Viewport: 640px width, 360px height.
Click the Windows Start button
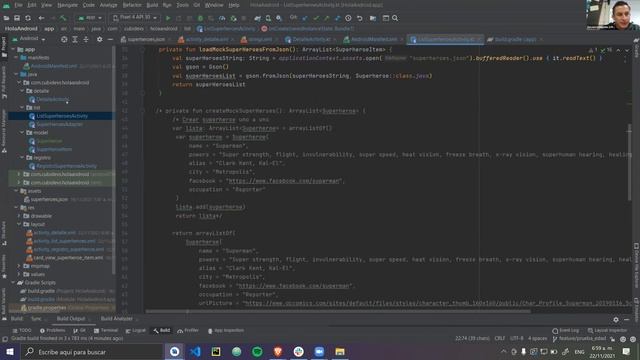[x=10, y=351]
